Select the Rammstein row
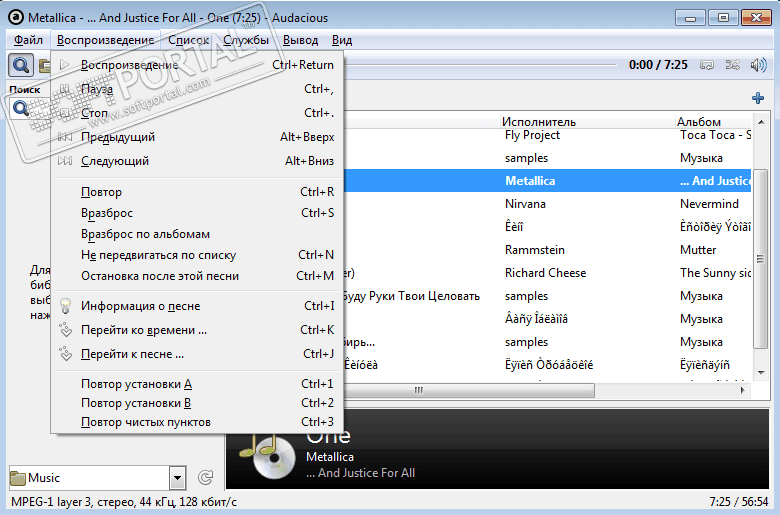The image size is (780, 515). [547, 250]
